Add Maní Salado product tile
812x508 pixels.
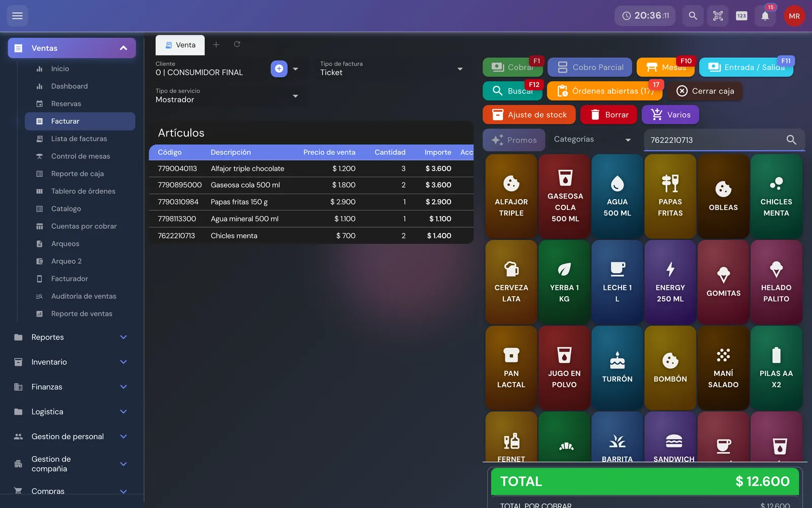tap(723, 368)
